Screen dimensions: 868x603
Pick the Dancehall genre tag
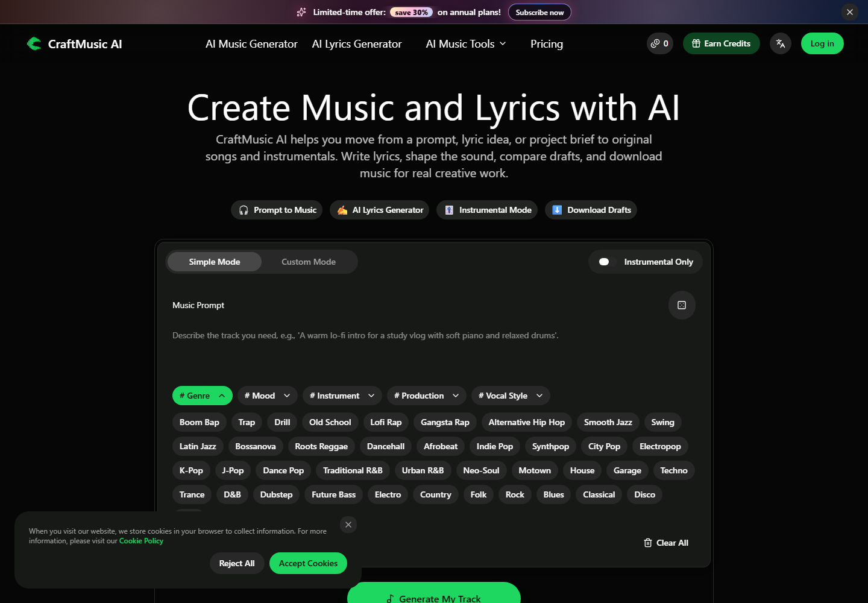(x=386, y=446)
